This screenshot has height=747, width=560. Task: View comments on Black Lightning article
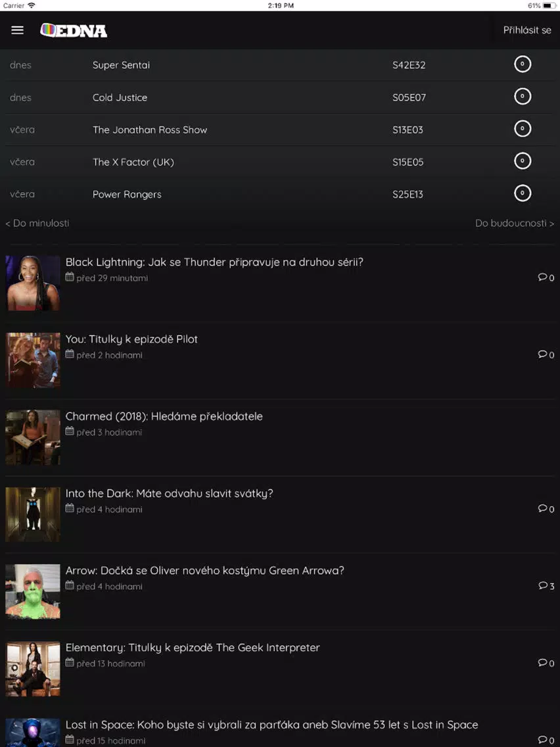coord(546,277)
